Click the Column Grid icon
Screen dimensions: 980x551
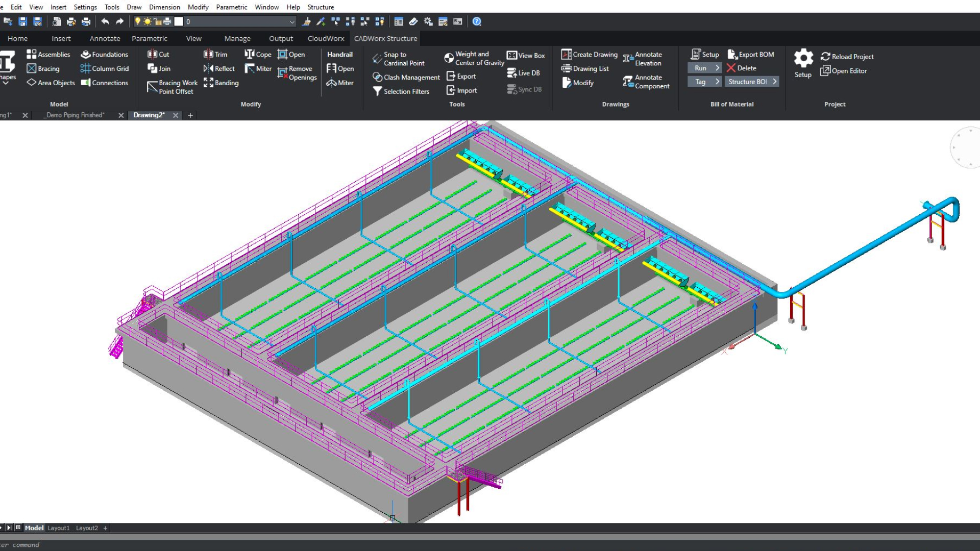[85, 68]
